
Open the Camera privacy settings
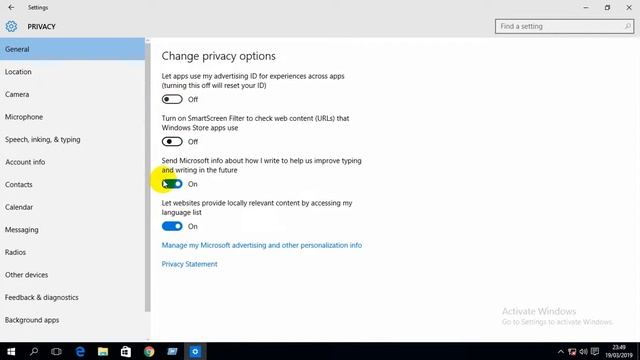tap(72, 94)
